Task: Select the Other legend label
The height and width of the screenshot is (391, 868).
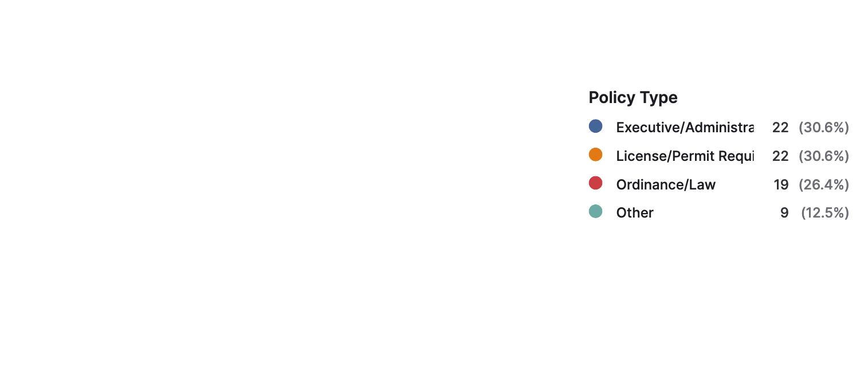Action: click(635, 213)
